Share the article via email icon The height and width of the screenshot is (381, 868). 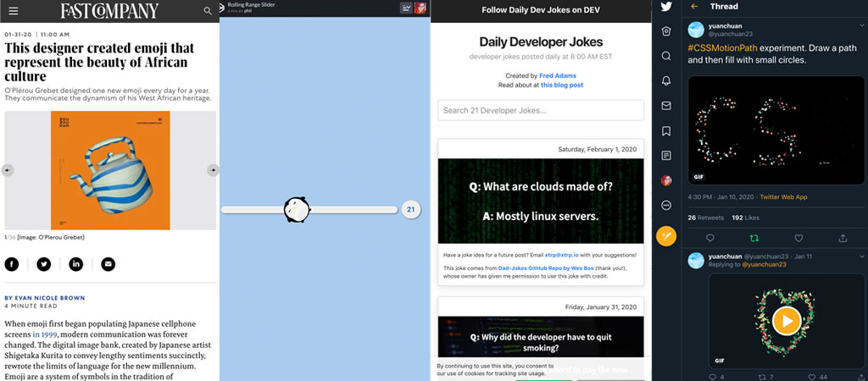[108, 264]
